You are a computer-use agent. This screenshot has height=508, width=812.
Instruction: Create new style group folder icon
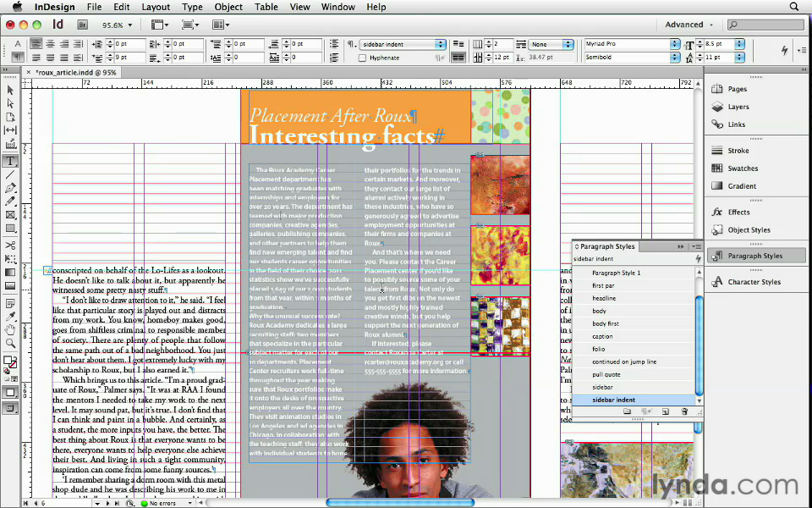coord(627,411)
